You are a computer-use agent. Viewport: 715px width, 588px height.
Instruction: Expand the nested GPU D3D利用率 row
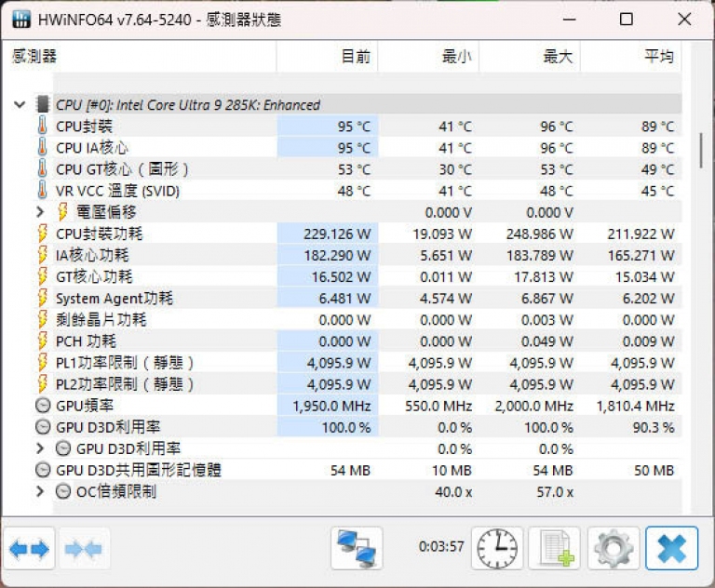tap(40, 449)
